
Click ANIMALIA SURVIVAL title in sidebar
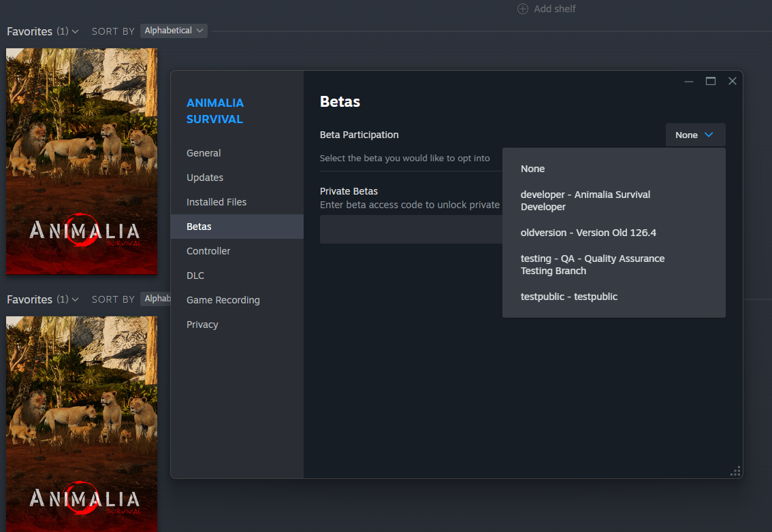pyautogui.click(x=215, y=111)
